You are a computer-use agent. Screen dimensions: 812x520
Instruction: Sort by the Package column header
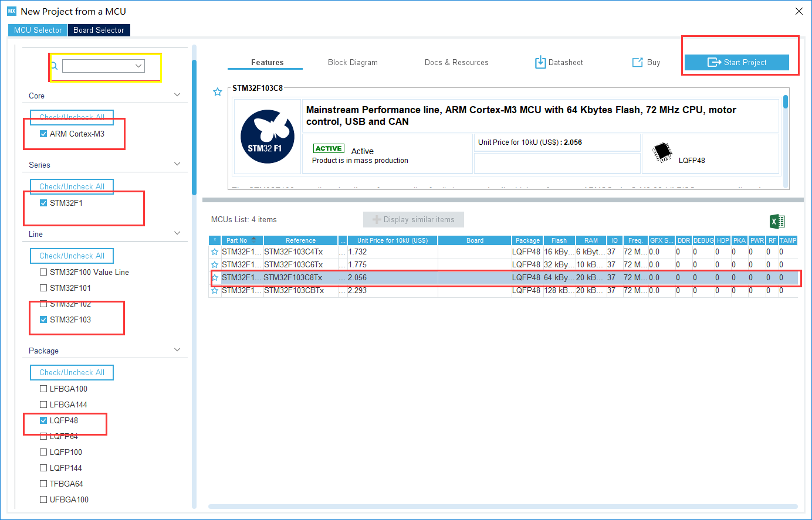point(527,240)
